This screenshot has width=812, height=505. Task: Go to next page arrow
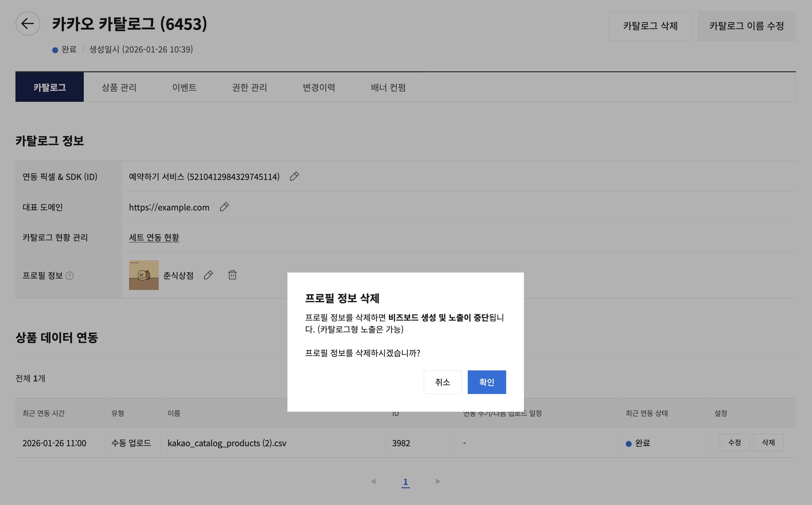pos(438,481)
